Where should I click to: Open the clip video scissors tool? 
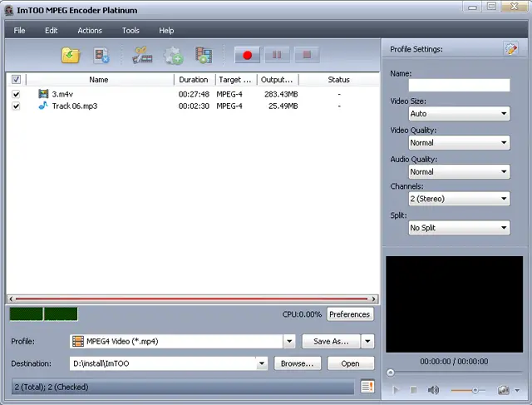coord(142,56)
